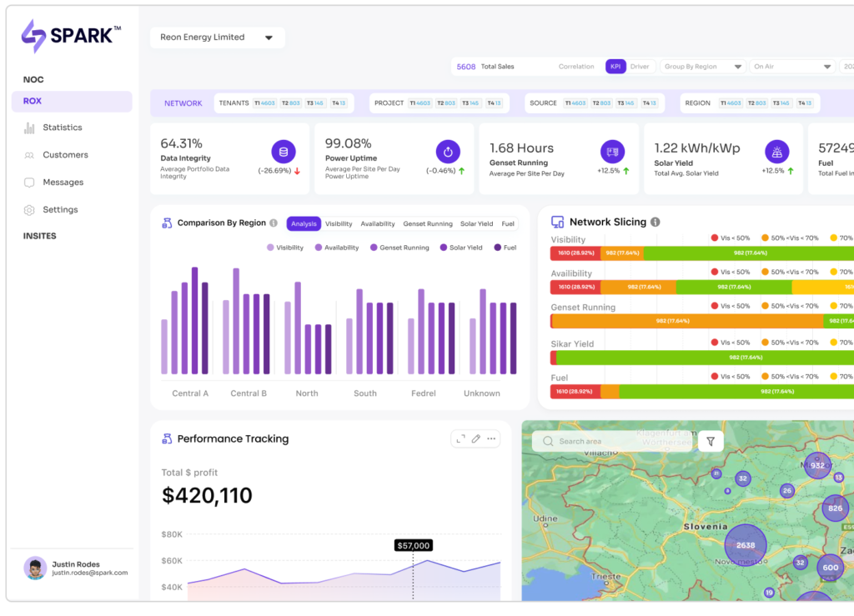This screenshot has width=854, height=616.
Task: Click the Settings gear icon in sidebar
Action: (29, 210)
